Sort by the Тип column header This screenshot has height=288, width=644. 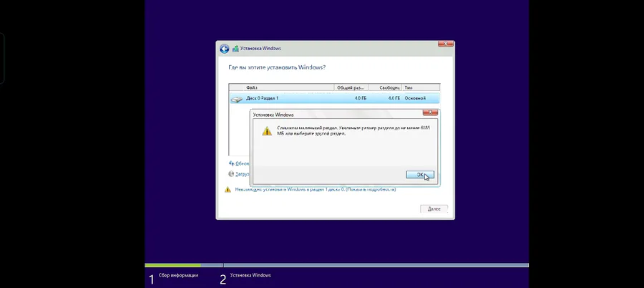(x=421, y=87)
